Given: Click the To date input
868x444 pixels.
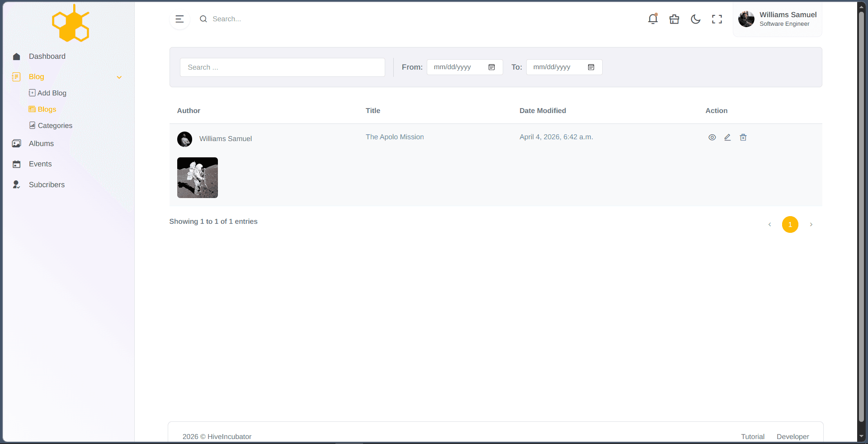Looking at the screenshot, I should 564,67.
